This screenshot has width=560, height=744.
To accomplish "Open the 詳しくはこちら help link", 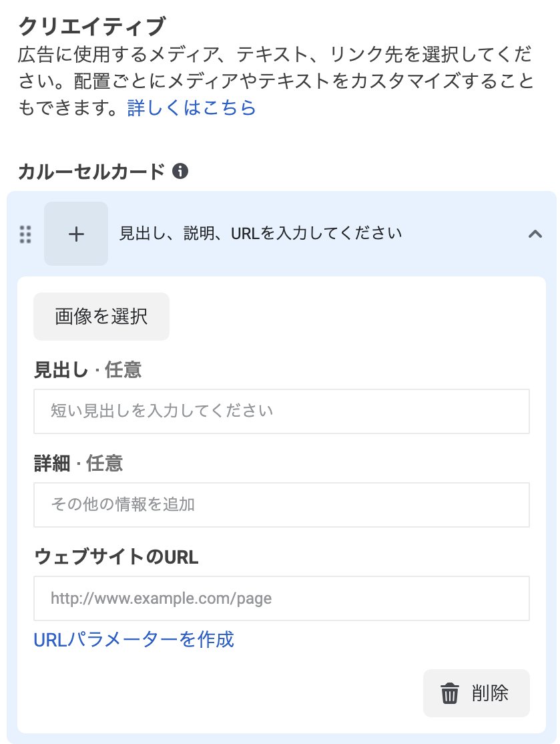I will pos(190,108).
